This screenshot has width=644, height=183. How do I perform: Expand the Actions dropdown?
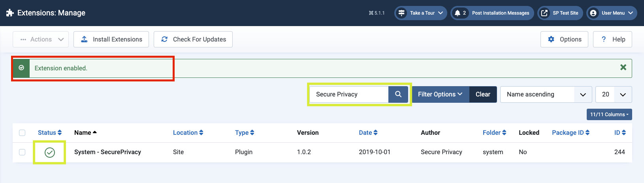(x=41, y=40)
